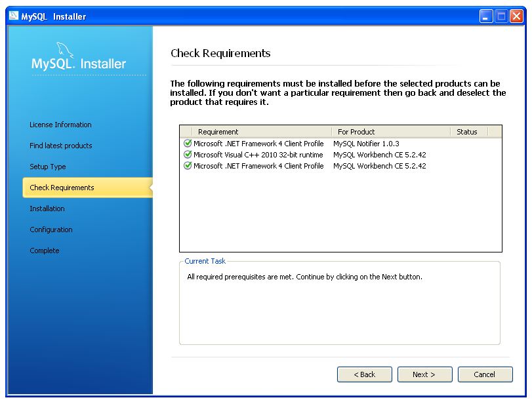Click the Current Task group label

point(205,261)
